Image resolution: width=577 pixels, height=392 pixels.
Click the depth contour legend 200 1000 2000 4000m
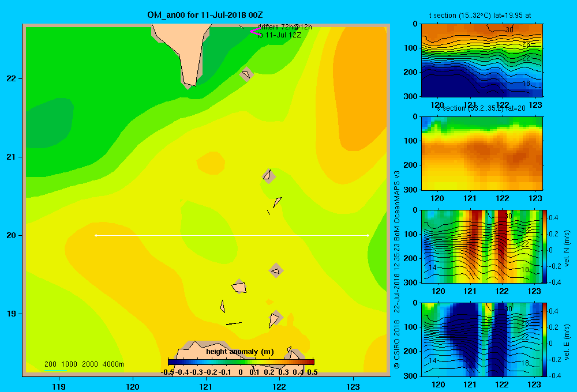coord(84,364)
